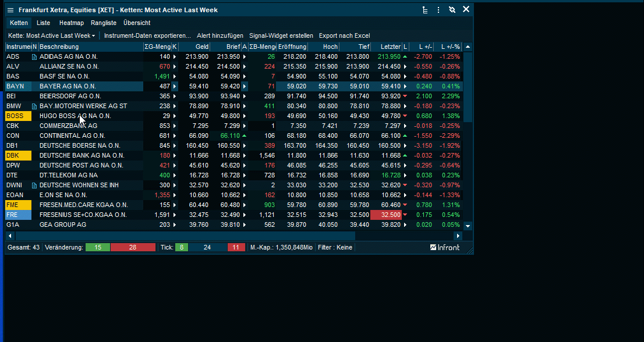The height and width of the screenshot is (342, 644).
Task: Select the Übersicht tab
Action: pos(137,23)
